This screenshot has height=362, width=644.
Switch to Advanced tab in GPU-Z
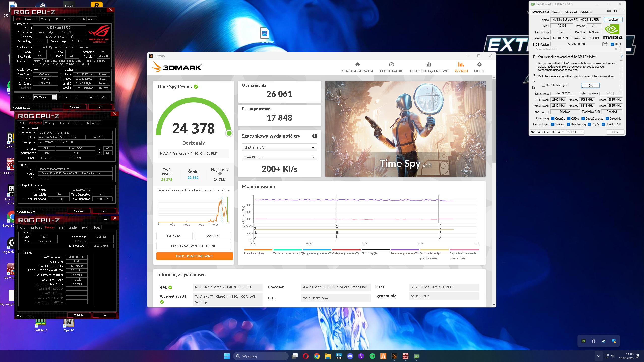coord(570,12)
